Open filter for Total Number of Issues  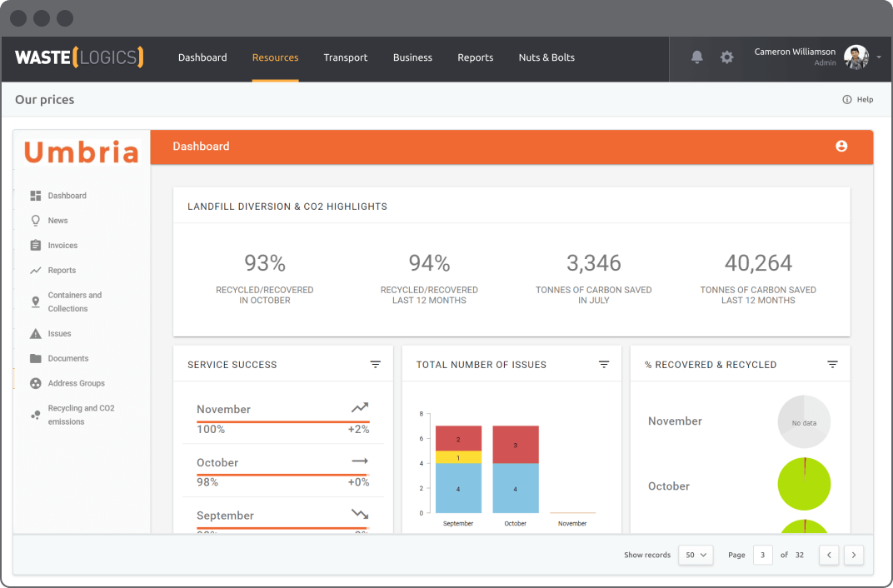(604, 365)
